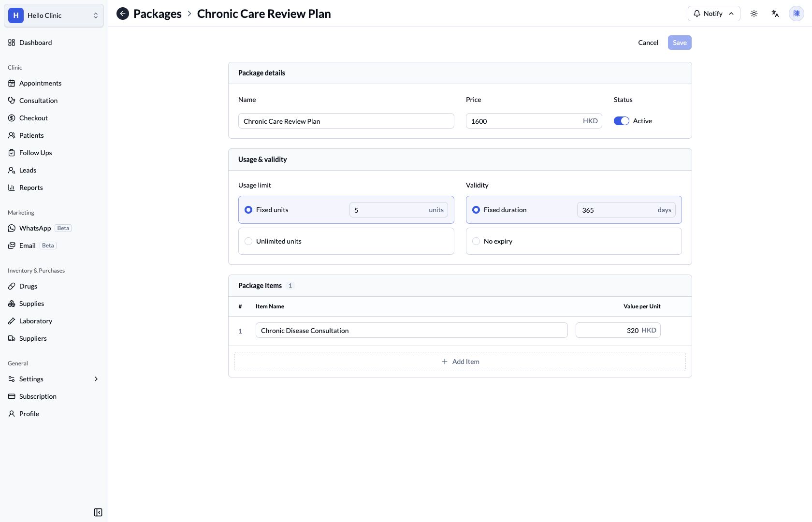
Task: Open Laboratory in the sidebar
Action: 54,321
